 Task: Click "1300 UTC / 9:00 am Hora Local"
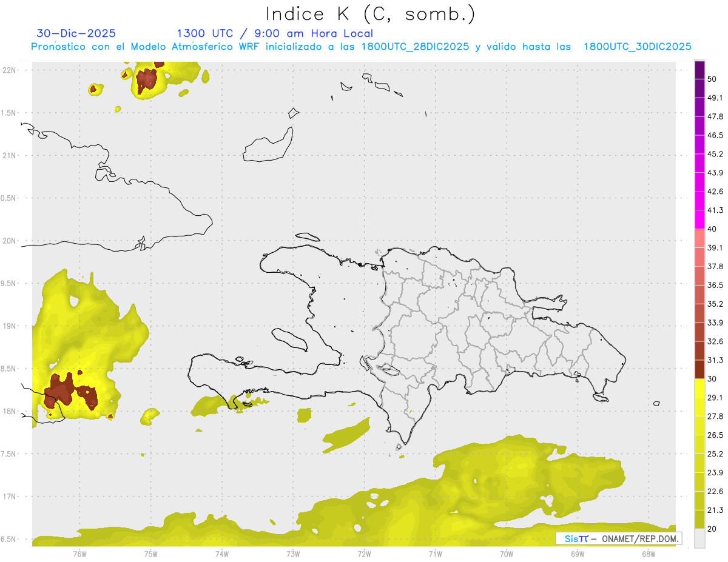click(x=275, y=33)
